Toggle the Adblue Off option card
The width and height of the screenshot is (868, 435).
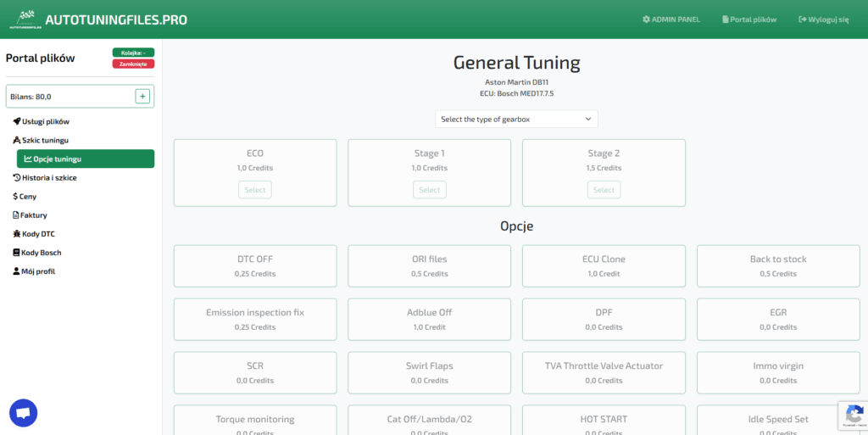(429, 320)
